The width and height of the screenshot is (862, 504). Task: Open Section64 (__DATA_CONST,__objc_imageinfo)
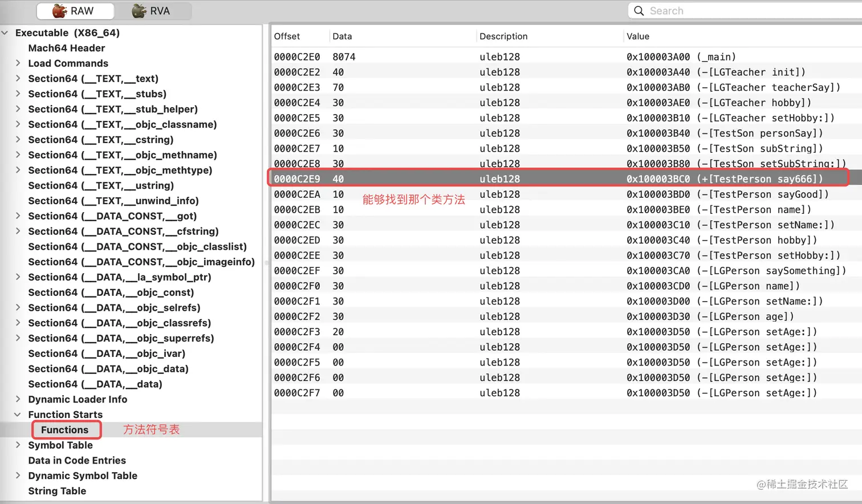(141, 262)
